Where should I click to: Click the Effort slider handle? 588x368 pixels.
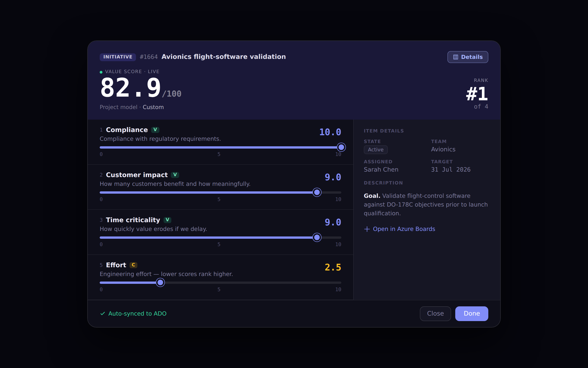click(160, 283)
